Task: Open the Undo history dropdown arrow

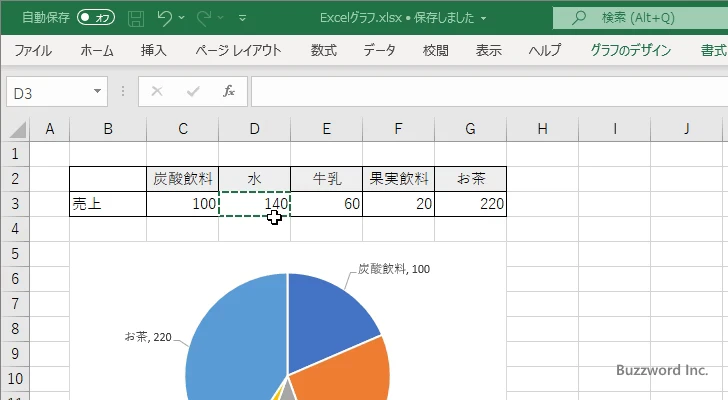Action: (x=182, y=18)
